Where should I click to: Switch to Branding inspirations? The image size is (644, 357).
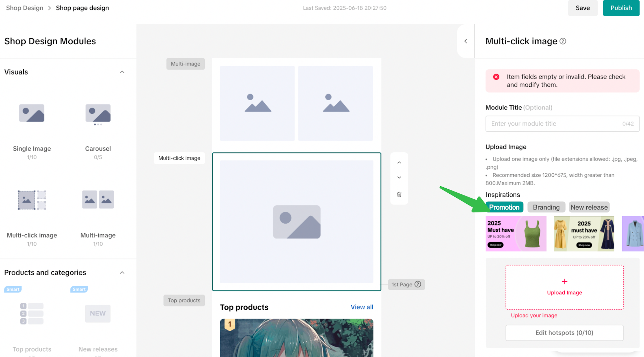pyautogui.click(x=546, y=207)
